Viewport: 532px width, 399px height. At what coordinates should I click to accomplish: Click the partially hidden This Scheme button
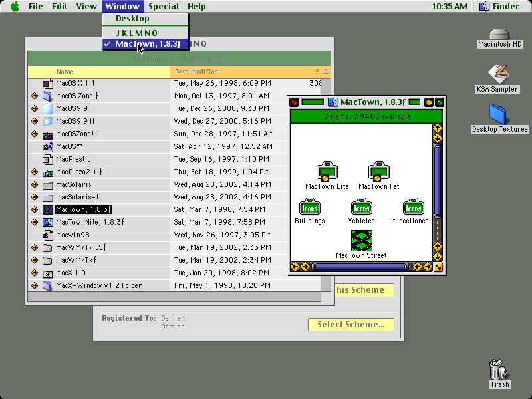tap(364, 290)
